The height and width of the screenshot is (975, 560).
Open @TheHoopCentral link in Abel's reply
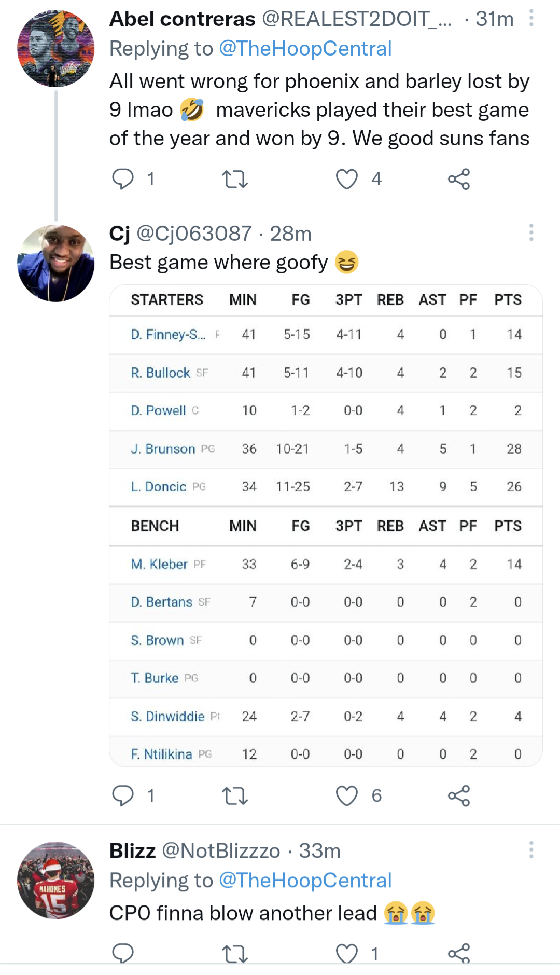305,49
